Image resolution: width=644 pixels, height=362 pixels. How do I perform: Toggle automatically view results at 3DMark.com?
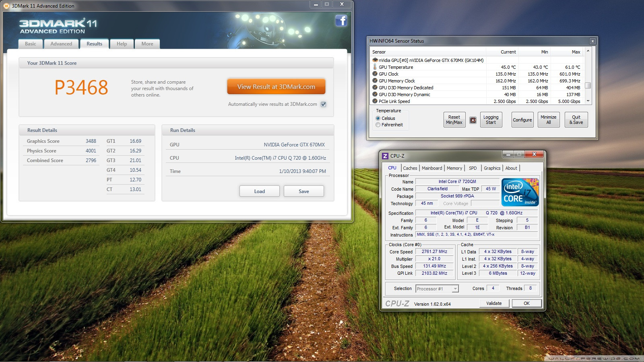(x=323, y=104)
